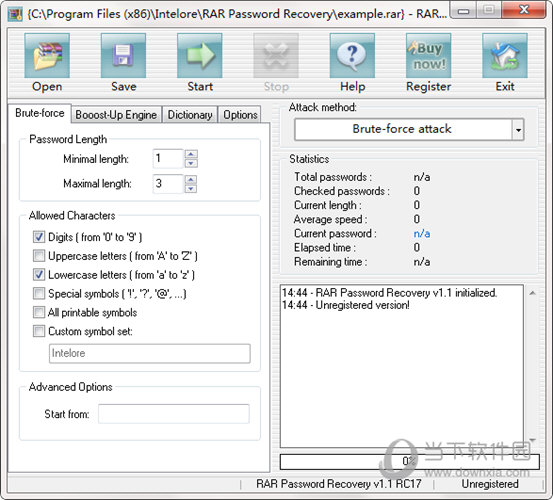
Task: Click the blue Current password n/a value
Action: tap(422, 233)
